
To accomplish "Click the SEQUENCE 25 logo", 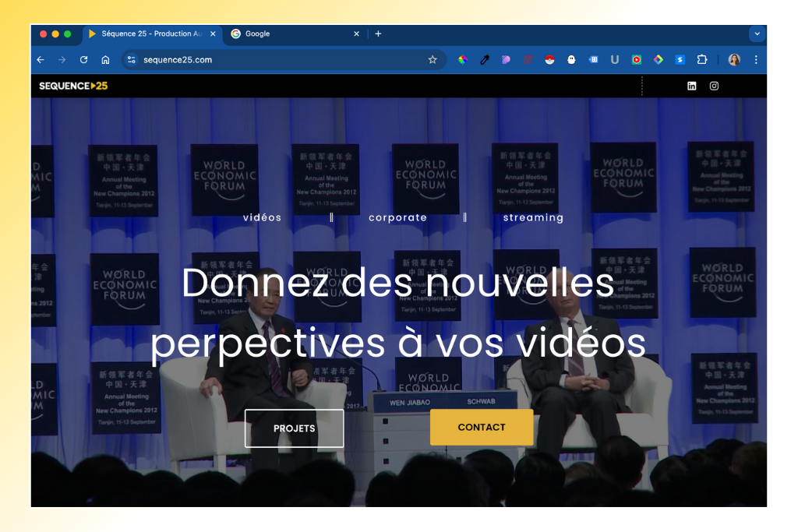I will pyautogui.click(x=73, y=86).
